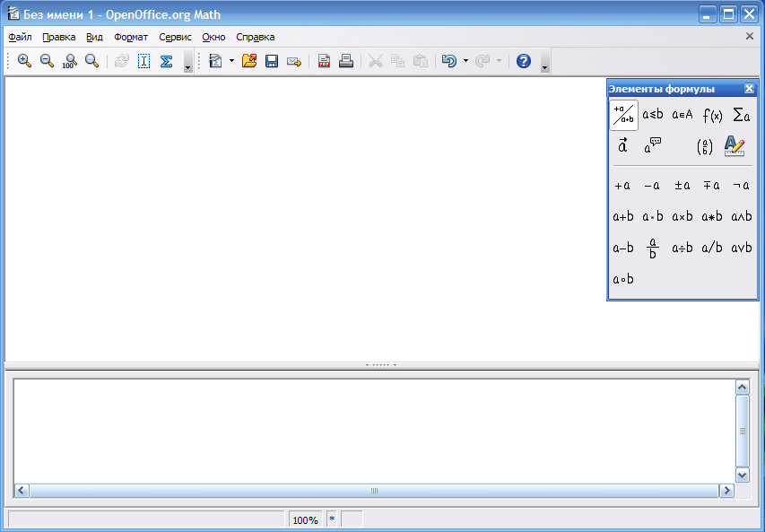
Task: Open the Сервис menu
Action: click(175, 37)
